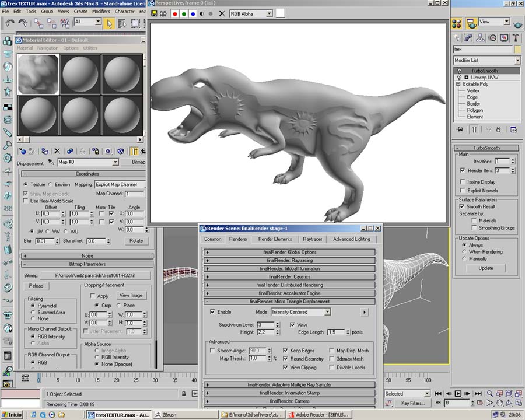Click the Undo arrow in main toolbar
525x420 pixels.
[x=10, y=23]
